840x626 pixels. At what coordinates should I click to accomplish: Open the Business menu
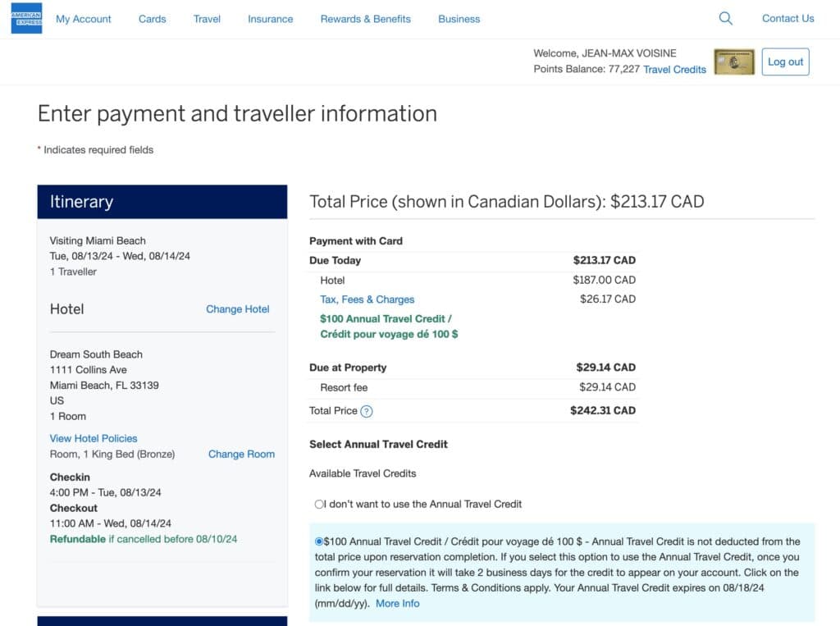459,19
